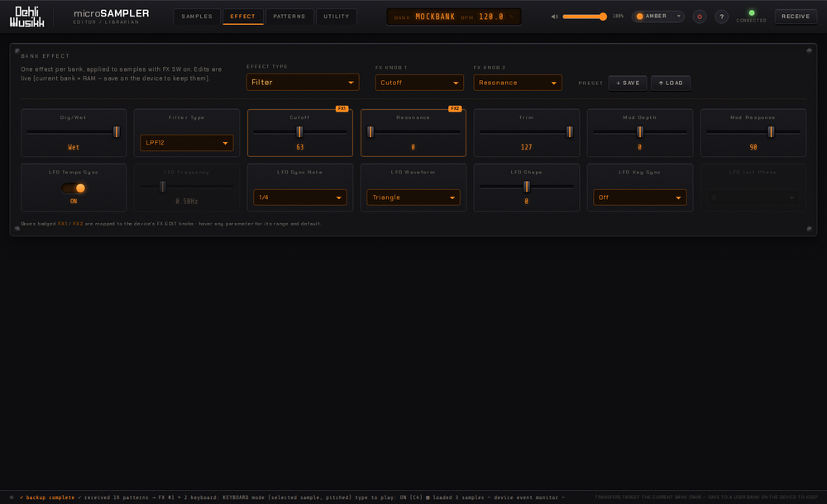The width and height of the screenshot is (827, 504).
Task: Click the green connected status indicator
Action: [752, 12]
